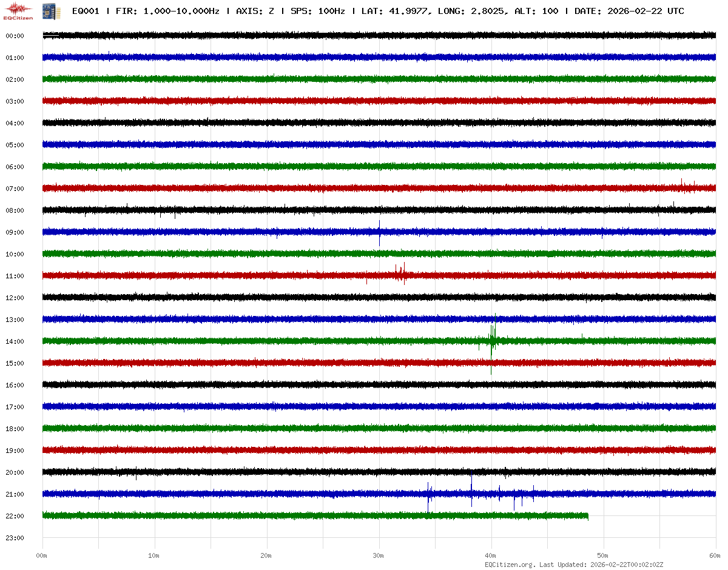Select the 00:00 hour row label

tap(15, 36)
